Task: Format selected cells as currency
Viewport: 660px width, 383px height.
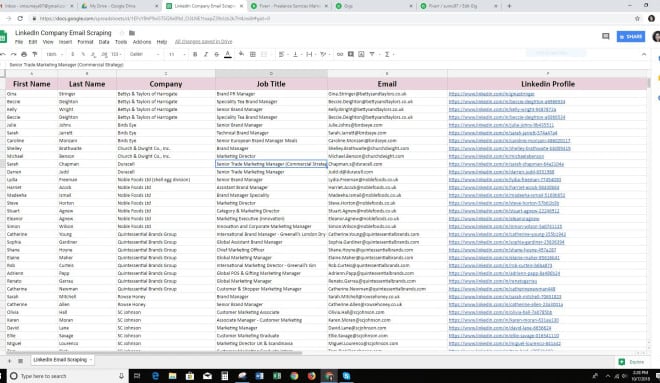Action: [x=72, y=54]
